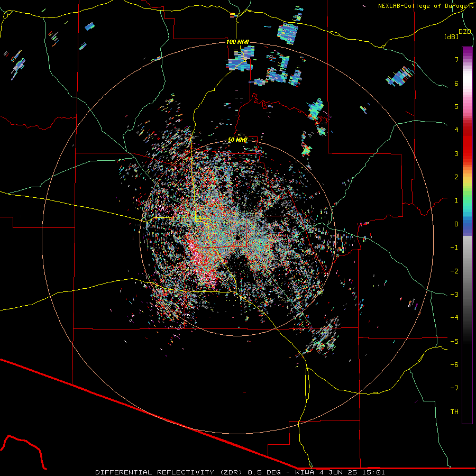
Task: Click the legend label -2
Action: [x=454, y=271]
